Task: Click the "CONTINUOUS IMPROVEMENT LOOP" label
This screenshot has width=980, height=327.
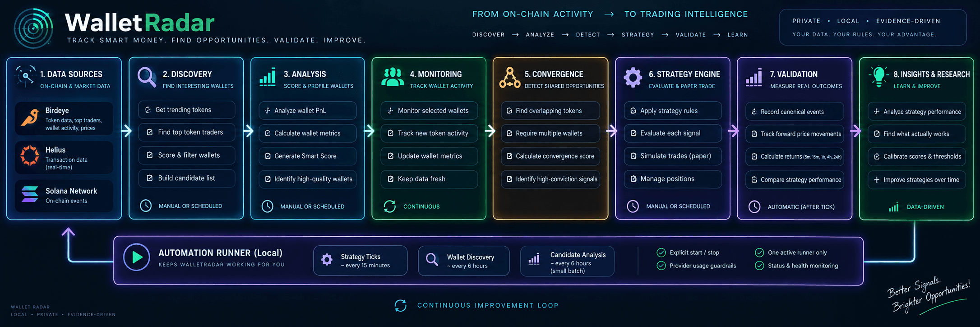Action: coord(488,306)
